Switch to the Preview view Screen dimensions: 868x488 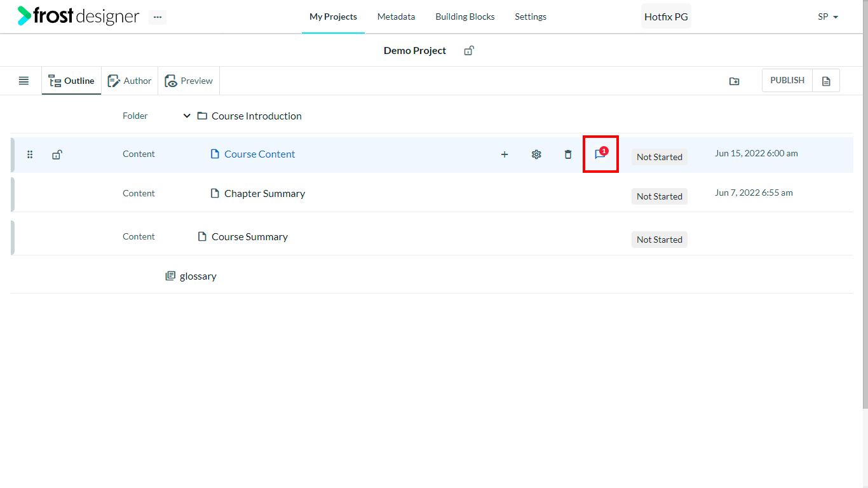point(189,81)
